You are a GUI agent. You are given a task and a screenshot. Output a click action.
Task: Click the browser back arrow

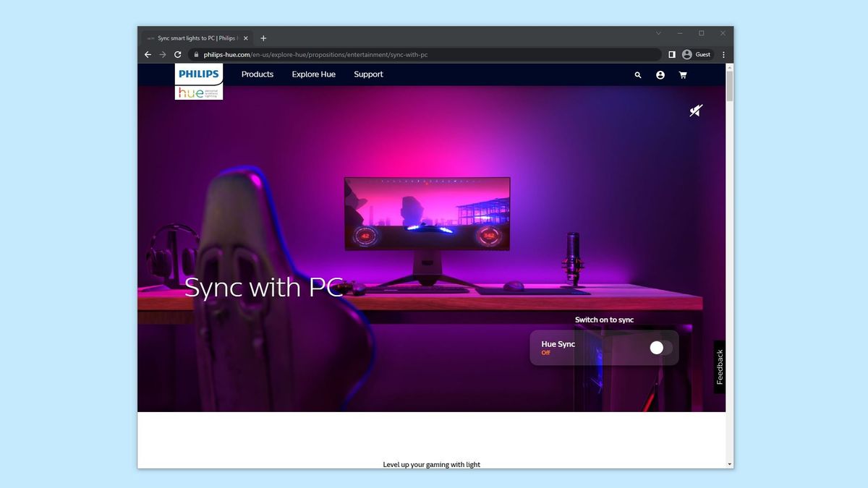click(x=148, y=54)
